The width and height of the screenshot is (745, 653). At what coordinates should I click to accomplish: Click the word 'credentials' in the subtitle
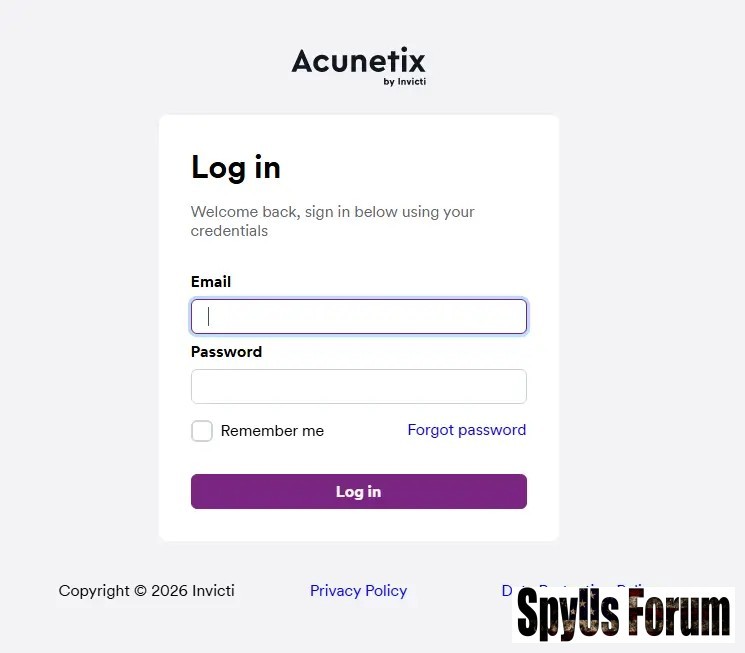229,231
